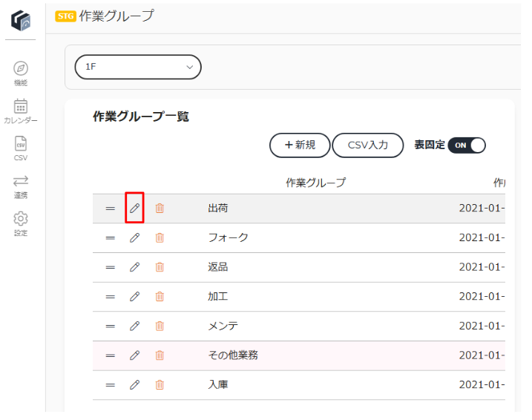Edit the フォーク row with pencil icon
This screenshot has width=532, height=420.
(x=135, y=237)
